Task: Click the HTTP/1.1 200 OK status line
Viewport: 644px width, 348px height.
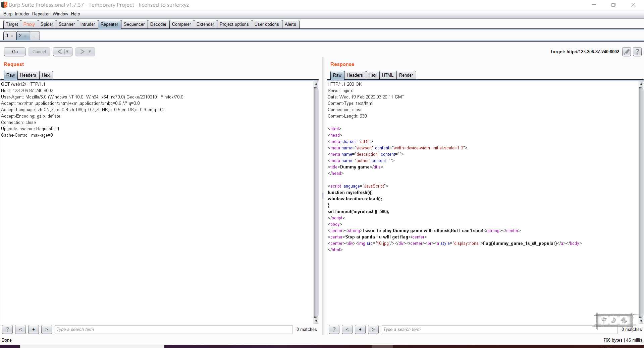Action: click(x=345, y=84)
